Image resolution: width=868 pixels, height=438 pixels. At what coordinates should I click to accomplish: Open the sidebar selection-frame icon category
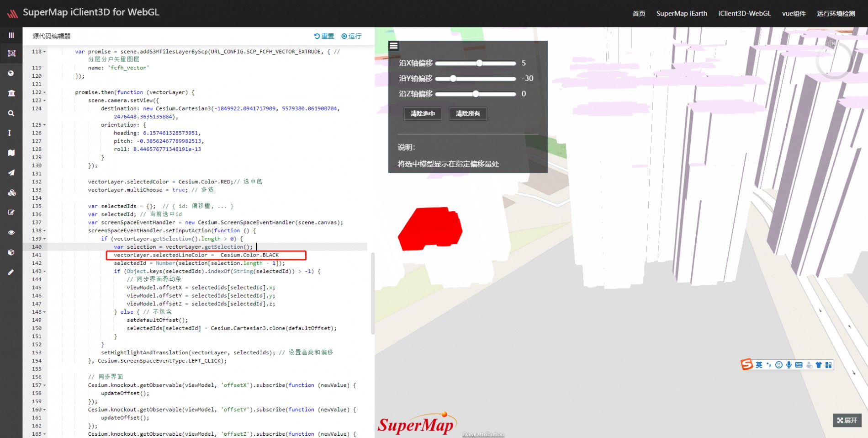click(11, 53)
